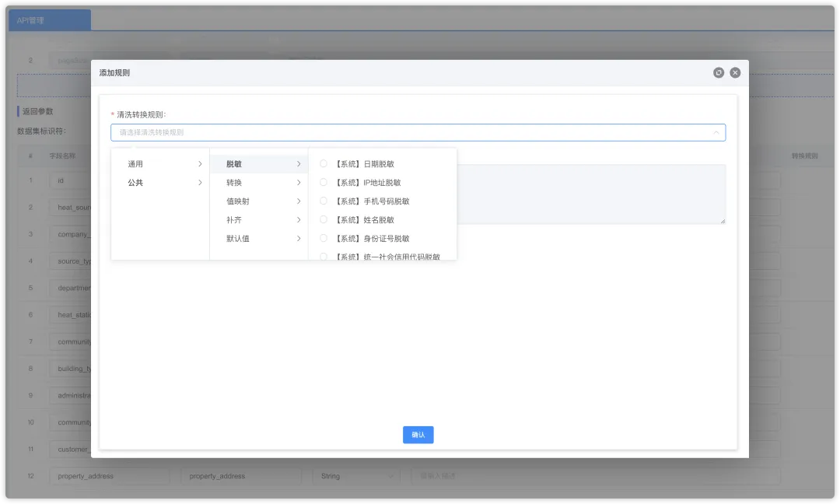Open the 值映射 submenu item
The width and height of the screenshot is (840, 504).
tap(259, 201)
